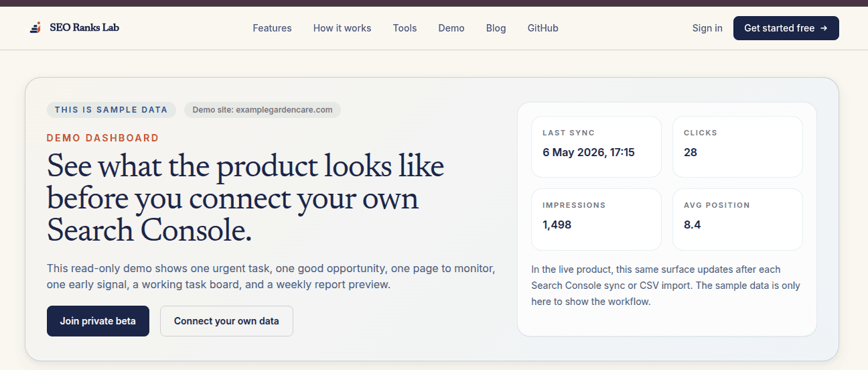Screen dimensions: 868x370
Task: Select Demo in the navigation bar
Action: pyautogui.click(x=451, y=28)
